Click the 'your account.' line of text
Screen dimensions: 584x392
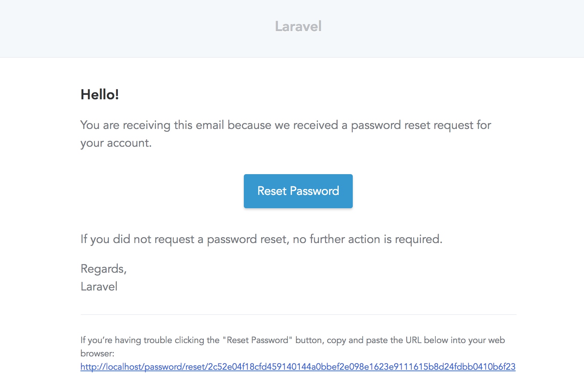pos(116,143)
